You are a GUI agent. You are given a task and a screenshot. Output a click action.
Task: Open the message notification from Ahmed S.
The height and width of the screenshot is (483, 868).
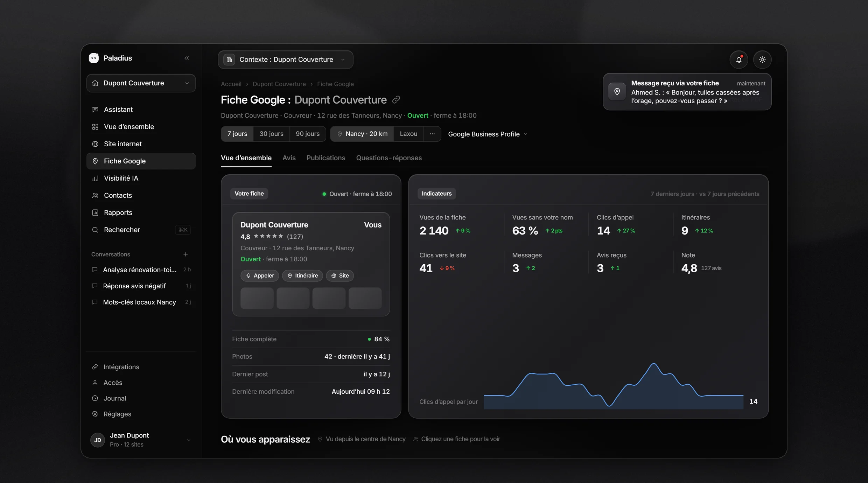(x=687, y=92)
